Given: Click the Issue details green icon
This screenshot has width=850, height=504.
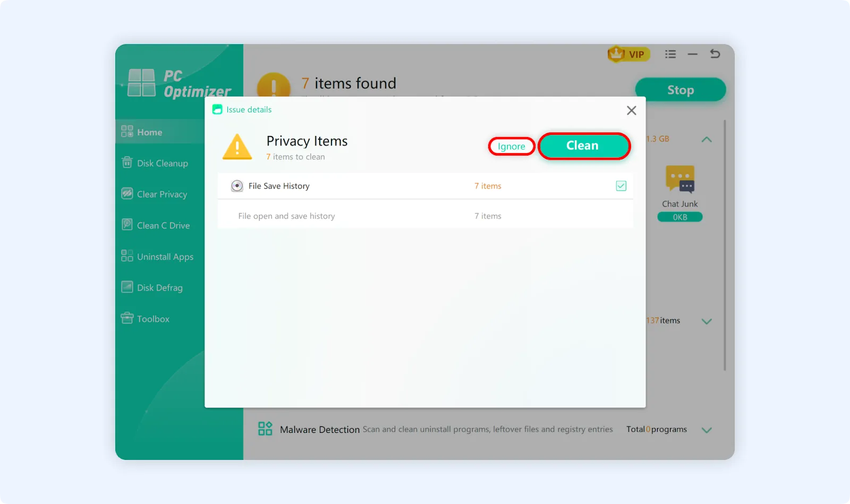Looking at the screenshot, I should (x=217, y=109).
